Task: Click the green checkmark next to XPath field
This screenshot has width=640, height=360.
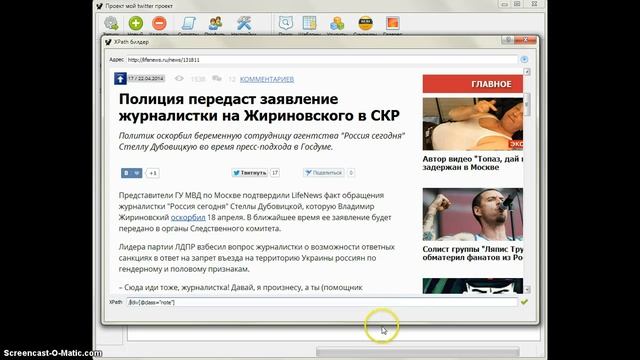Action: point(524,302)
